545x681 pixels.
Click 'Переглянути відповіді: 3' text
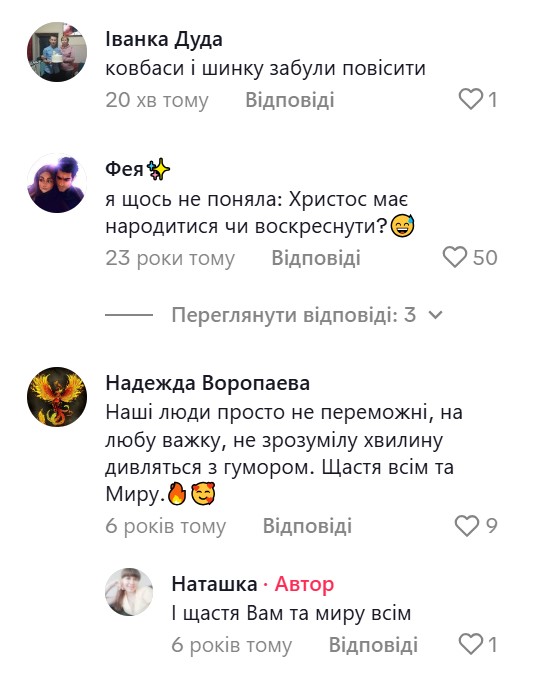click(294, 315)
